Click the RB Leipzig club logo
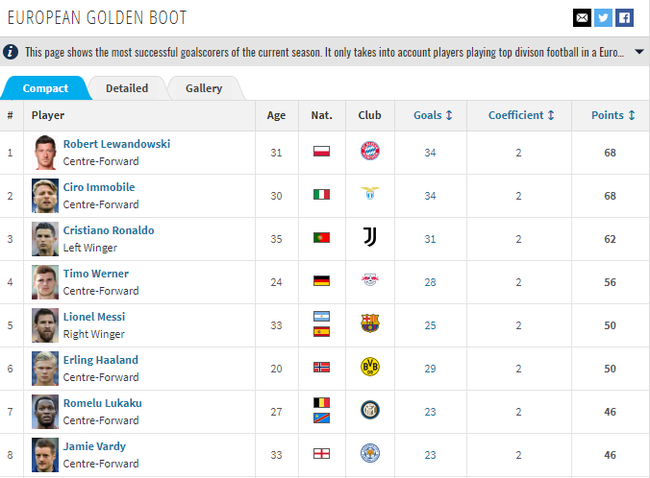The image size is (650, 478). point(370,281)
